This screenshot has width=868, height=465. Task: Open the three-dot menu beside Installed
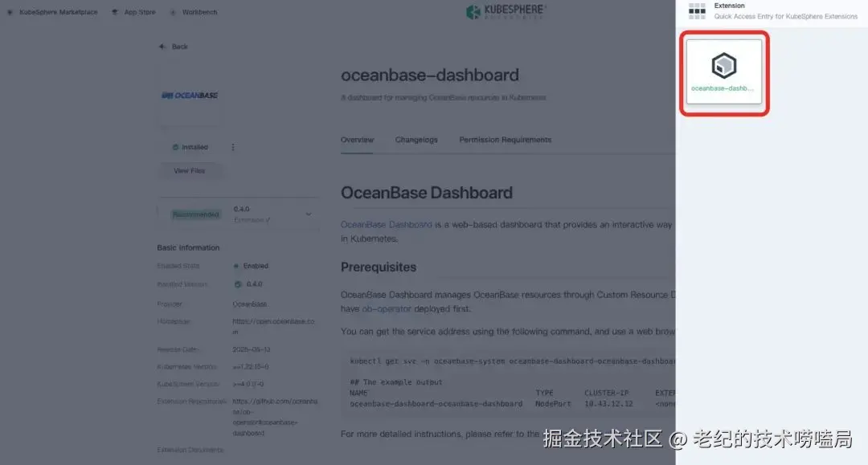[233, 147]
